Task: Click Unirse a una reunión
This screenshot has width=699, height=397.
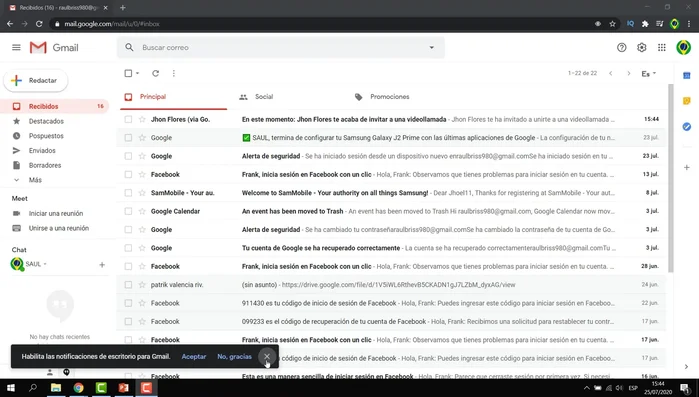Action: (x=59, y=228)
